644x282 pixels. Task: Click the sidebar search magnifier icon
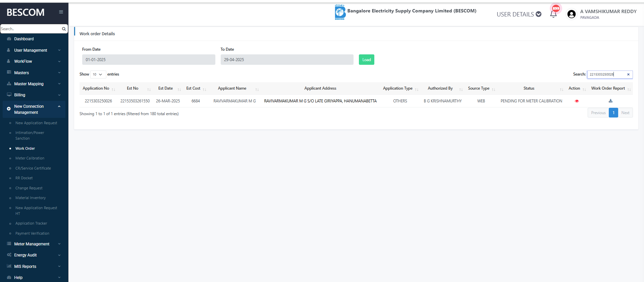64,29
